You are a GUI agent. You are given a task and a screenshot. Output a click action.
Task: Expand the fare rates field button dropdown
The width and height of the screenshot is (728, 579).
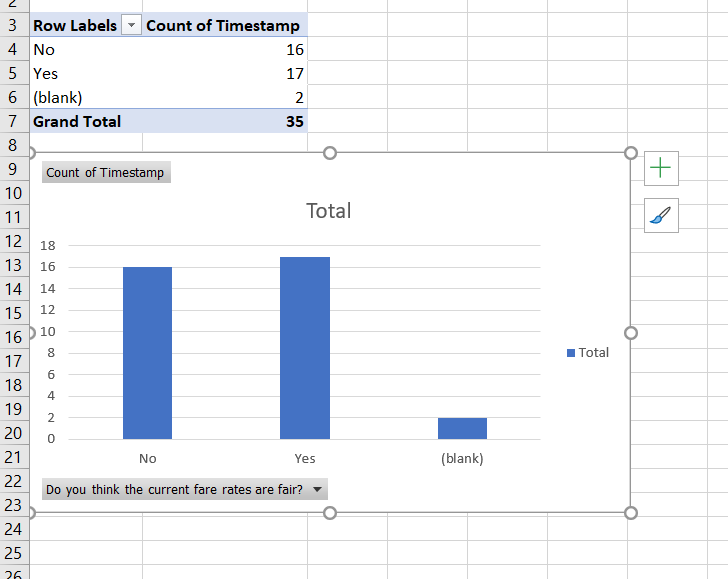tap(317, 490)
